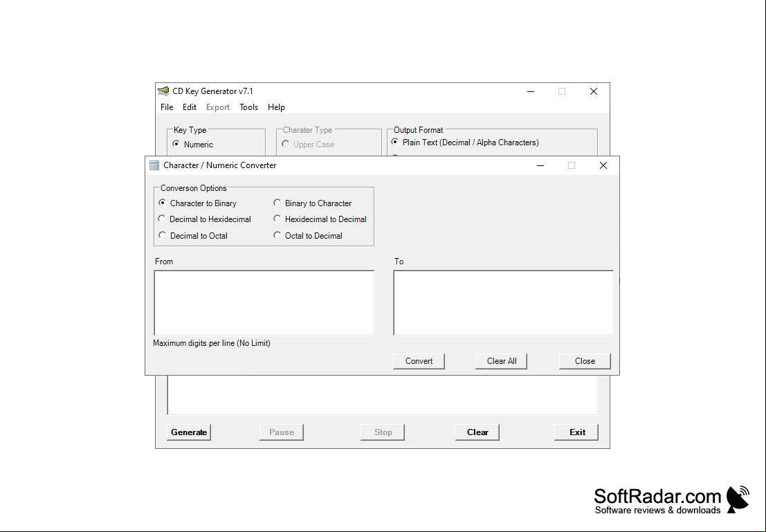Click the Character / Numeric Converter calculator icon
This screenshot has height=532, width=766.
pyautogui.click(x=154, y=165)
